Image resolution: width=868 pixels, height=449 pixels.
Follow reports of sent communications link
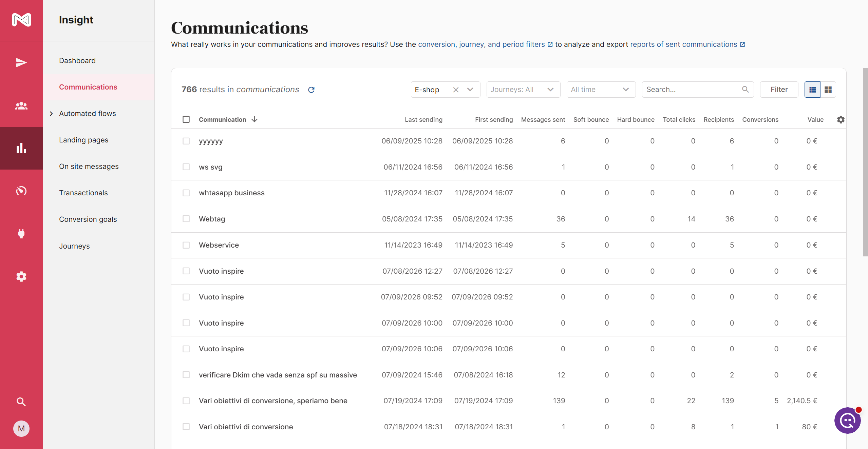(684, 44)
